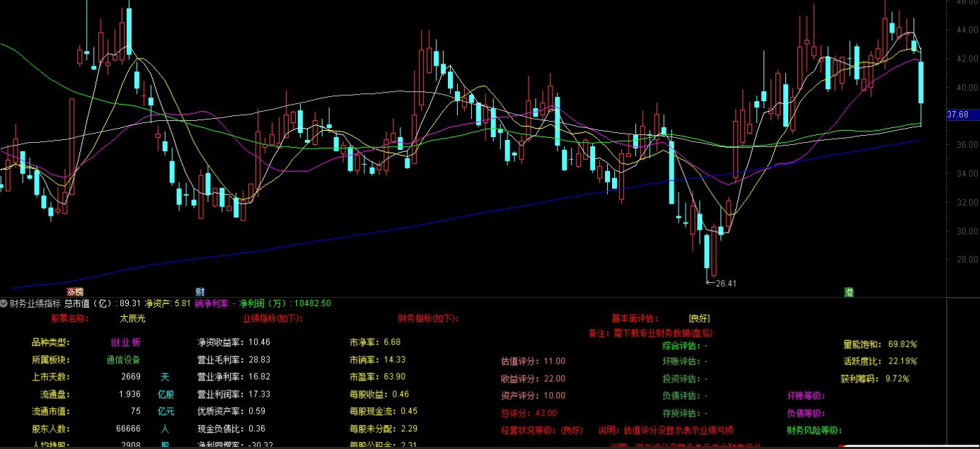Image resolution: width=980 pixels, height=449 pixels.
Task: Select the 26.41 lowest price marker
Action: (x=722, y=284)
